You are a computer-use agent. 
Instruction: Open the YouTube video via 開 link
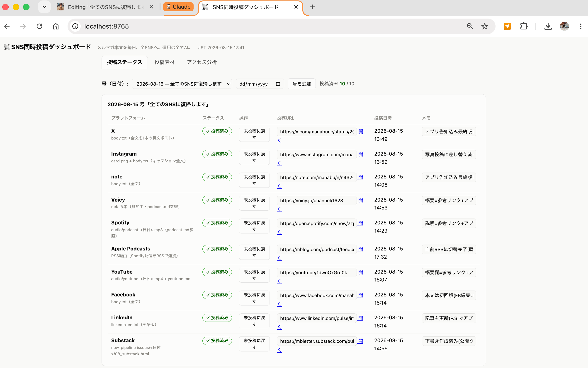[360, 272]
